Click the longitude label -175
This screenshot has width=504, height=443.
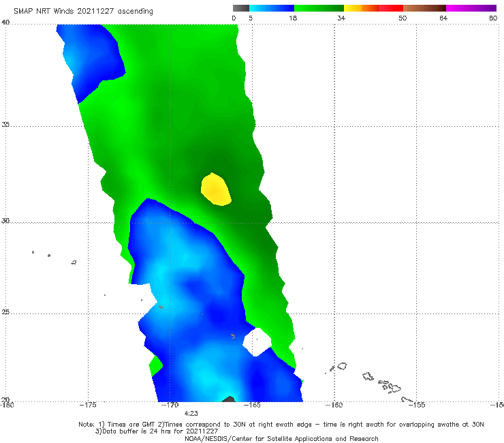click(x=88, y=405)
